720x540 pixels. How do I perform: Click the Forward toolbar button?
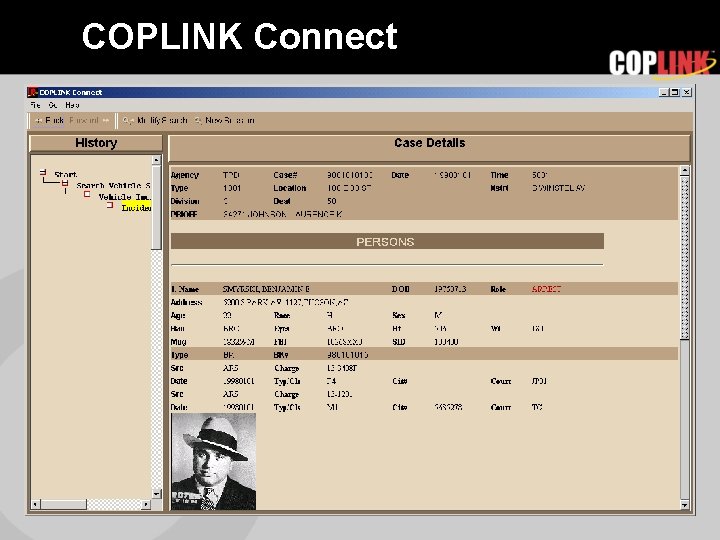click(90, 120)
